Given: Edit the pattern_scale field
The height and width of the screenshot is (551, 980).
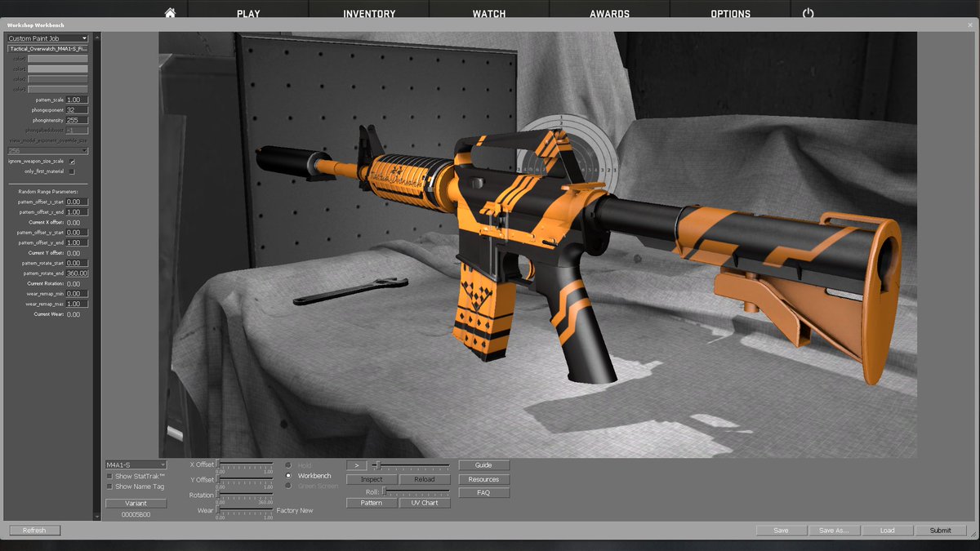Looking at the screenshot, I should click(77, 100).
